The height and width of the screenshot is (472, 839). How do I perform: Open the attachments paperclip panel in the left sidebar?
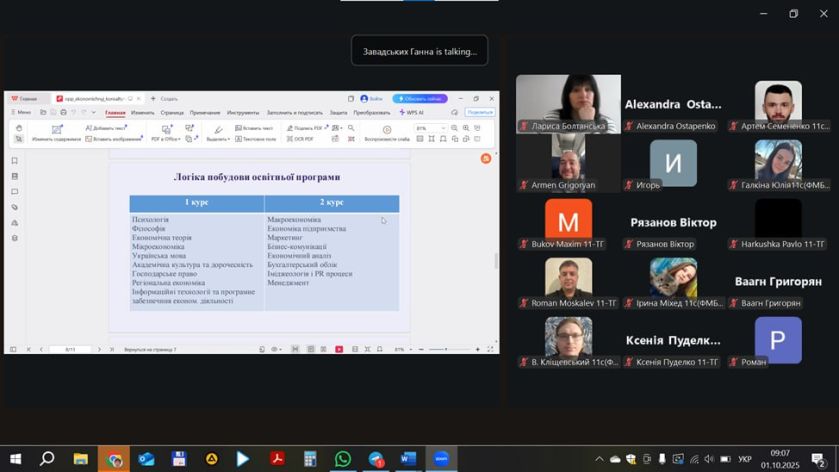point(14,207)
